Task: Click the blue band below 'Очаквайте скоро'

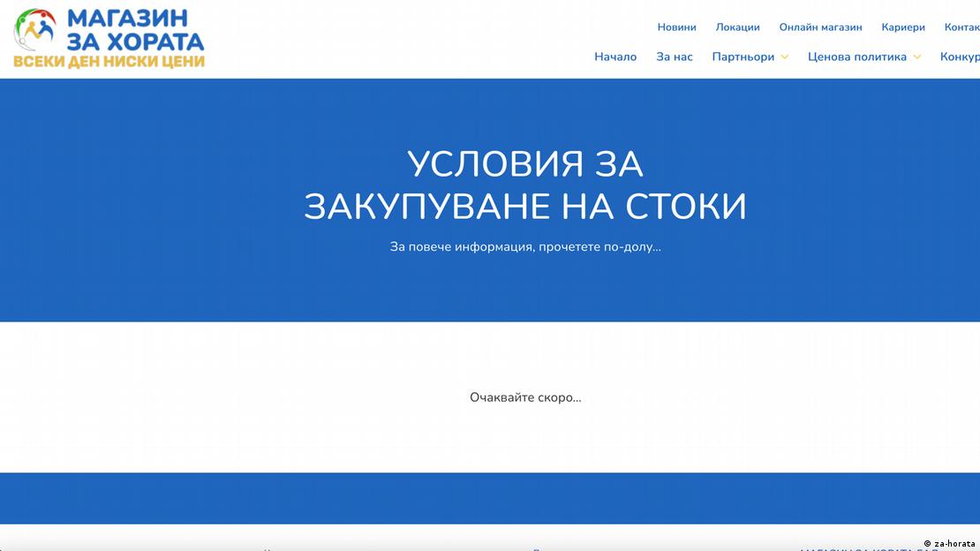Action: pyautogui.click(x=490, y=498)
